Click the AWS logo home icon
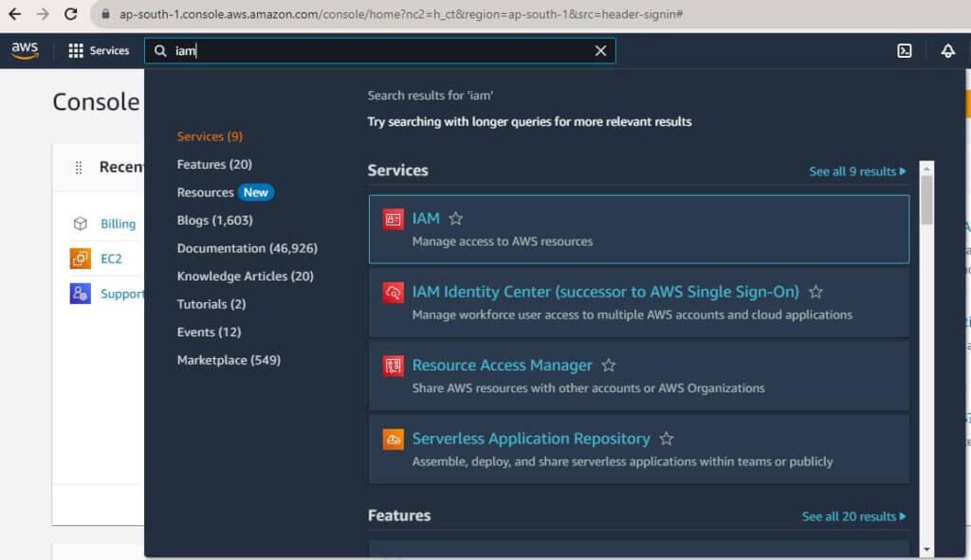 (x=25, y=50)
